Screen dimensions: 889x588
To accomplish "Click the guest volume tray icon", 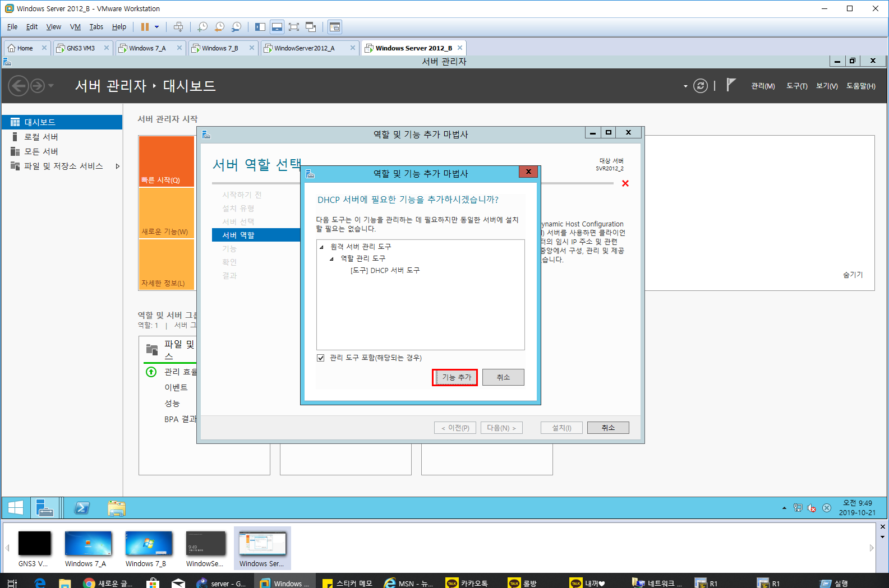I will pyautogui.click(x=812, y=508).
